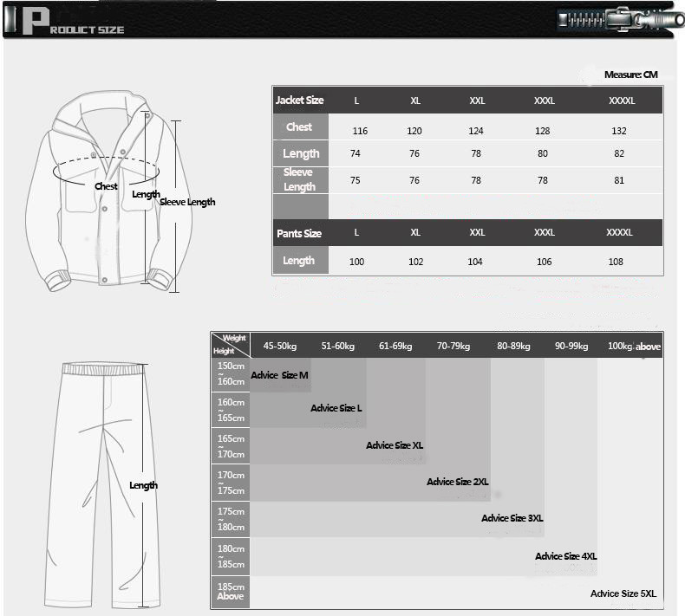Click the Sleeve Length row label in table
Viewport: 685px width, 616px height.
point(300,180)
